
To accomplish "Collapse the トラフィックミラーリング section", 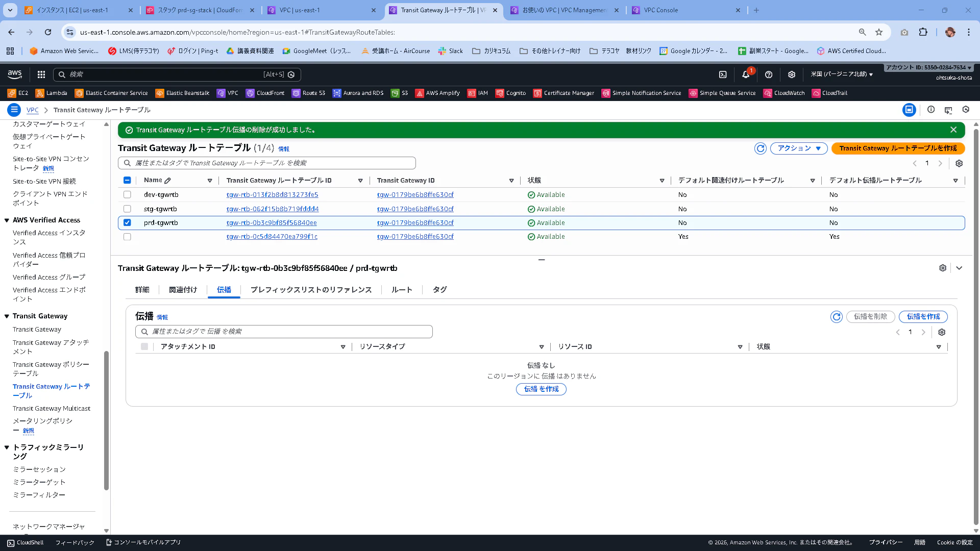I will point(7,448).
